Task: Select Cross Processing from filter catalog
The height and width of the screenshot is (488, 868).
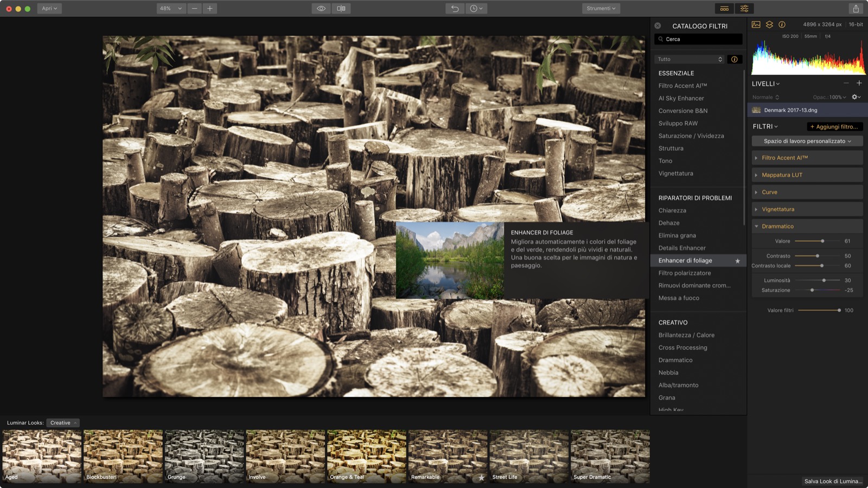Action: tap(682, 348)
